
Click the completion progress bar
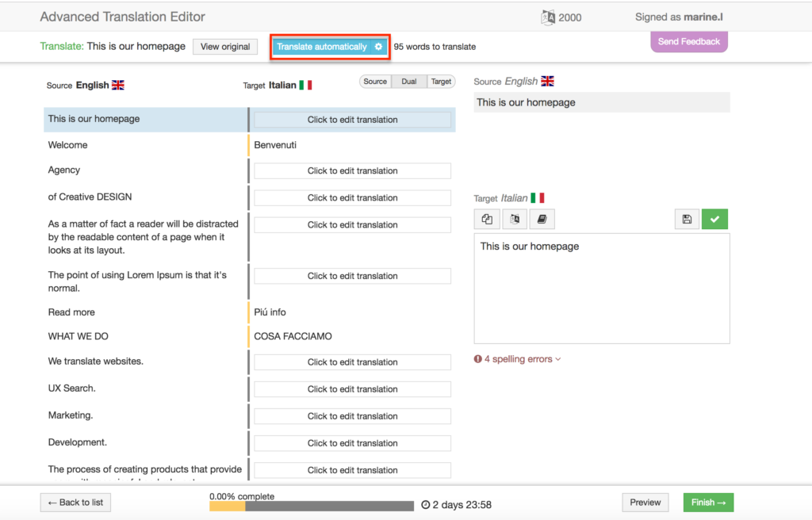tap(311, 506)
